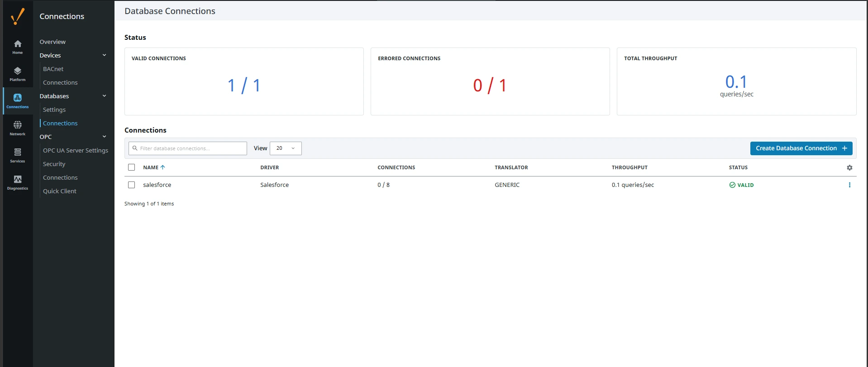Select Connections under Databases
Viewport: 868px width, 367px height.
[60, 123]
